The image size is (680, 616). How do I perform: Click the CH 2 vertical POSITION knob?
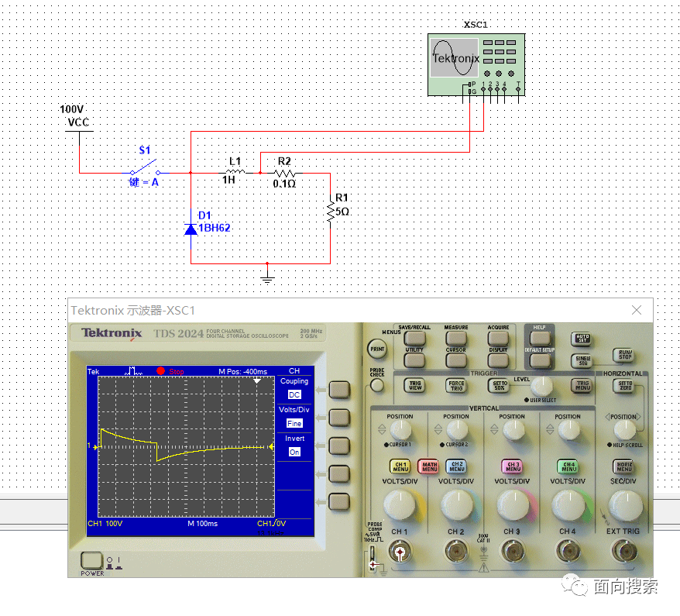pos(457,429)
